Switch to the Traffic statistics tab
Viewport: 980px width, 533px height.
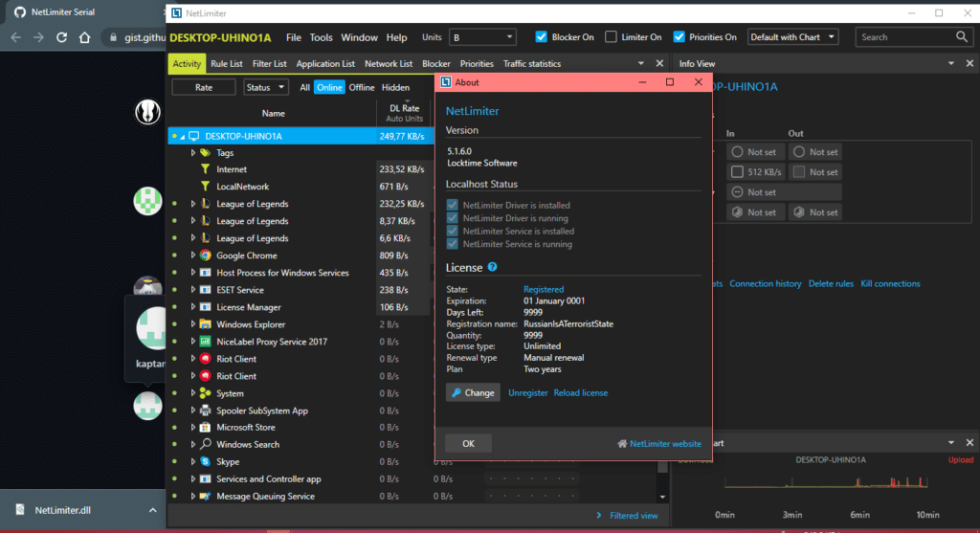(x=532, y=64)
